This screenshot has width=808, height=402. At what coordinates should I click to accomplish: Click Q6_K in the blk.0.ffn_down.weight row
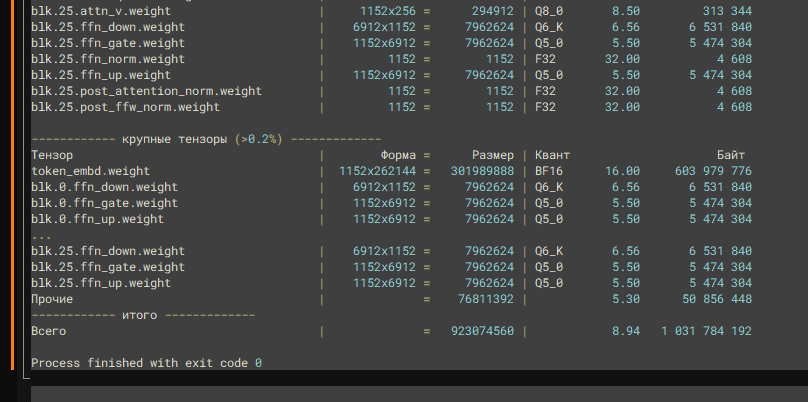(549, 187)
